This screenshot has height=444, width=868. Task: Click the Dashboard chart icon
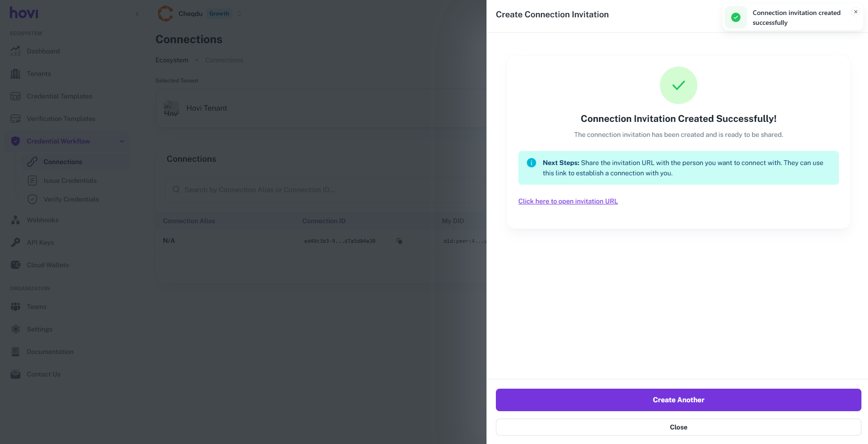(15, 51)
